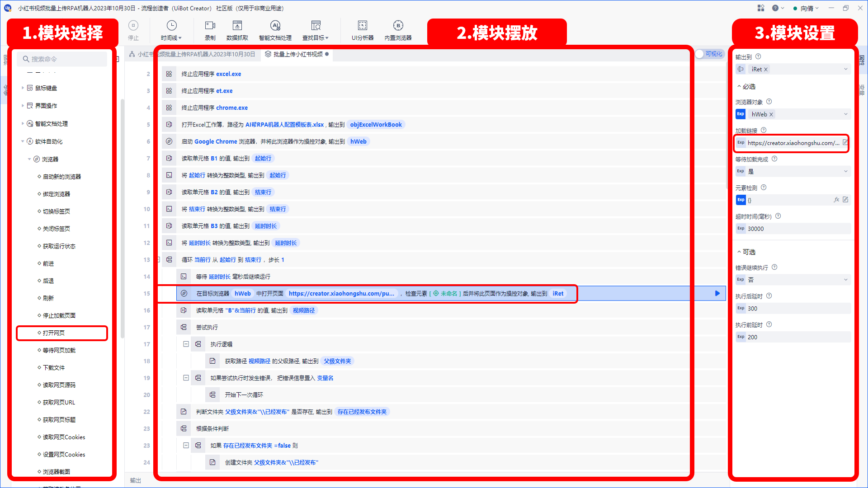Select 等待网页加载 command in the tree
Viewport: 868px width, 488px height.
[59, 350]
